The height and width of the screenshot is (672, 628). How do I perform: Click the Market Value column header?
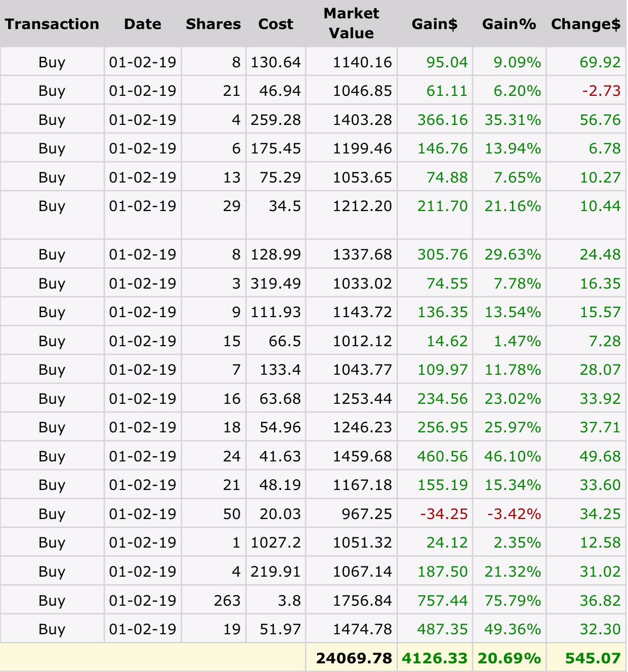pos(351,23)
